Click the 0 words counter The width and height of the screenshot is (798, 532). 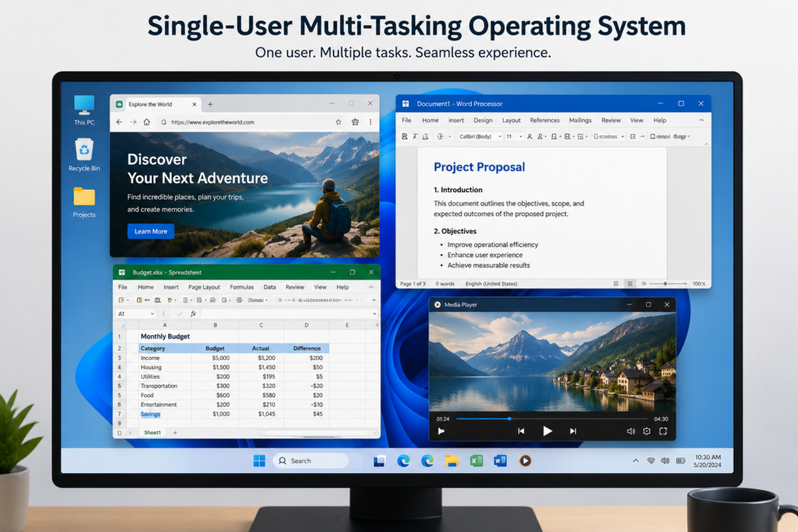pos(445,283)
